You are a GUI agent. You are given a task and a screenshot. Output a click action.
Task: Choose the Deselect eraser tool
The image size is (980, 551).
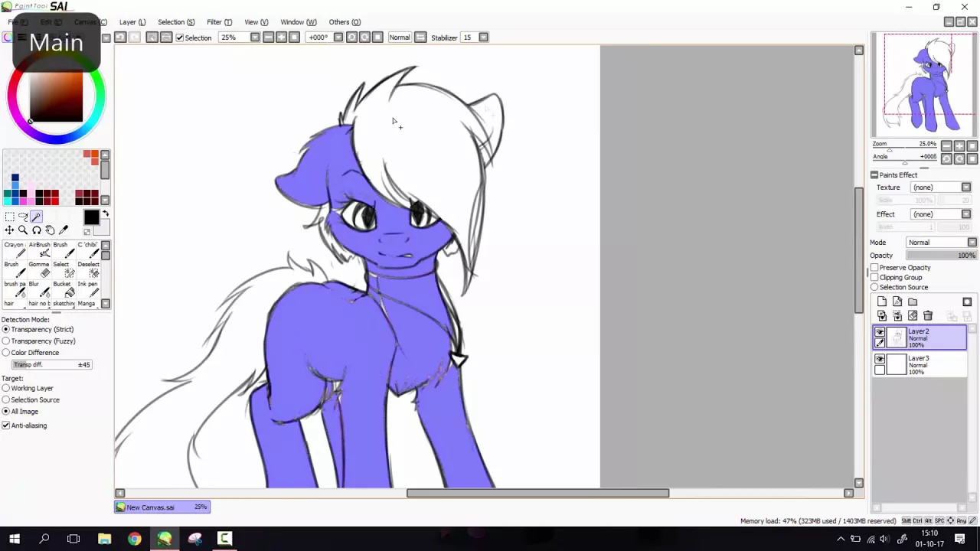(87, 270)
